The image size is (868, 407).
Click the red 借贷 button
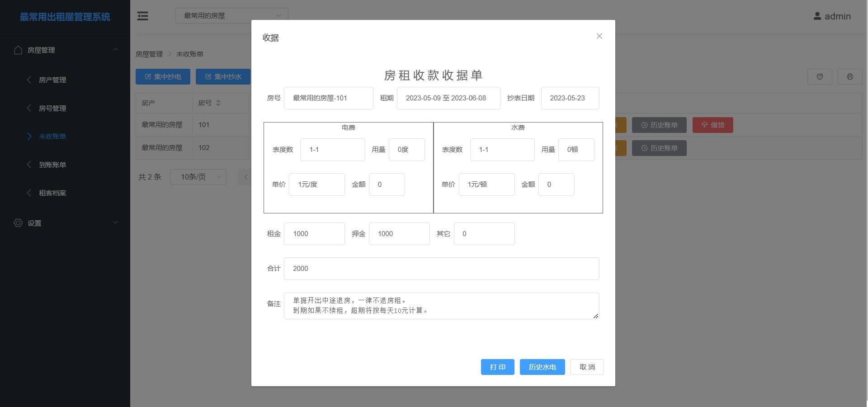click(x=713, y=125)
